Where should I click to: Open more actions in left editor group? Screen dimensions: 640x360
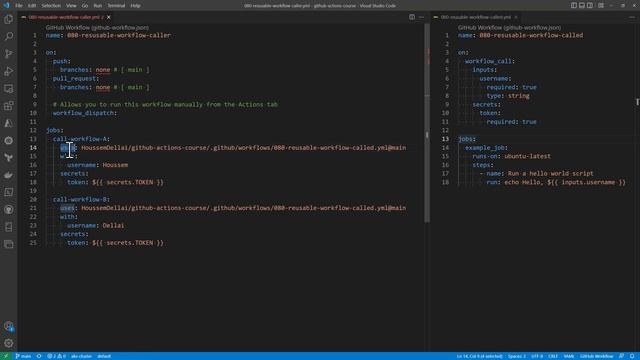422,17
